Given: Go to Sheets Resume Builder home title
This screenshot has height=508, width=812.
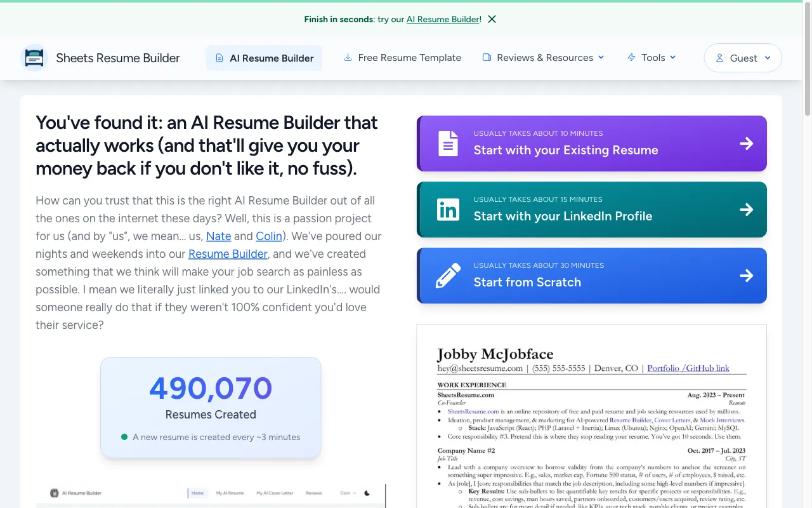Looking at the screenshot, I should point(118,58).
